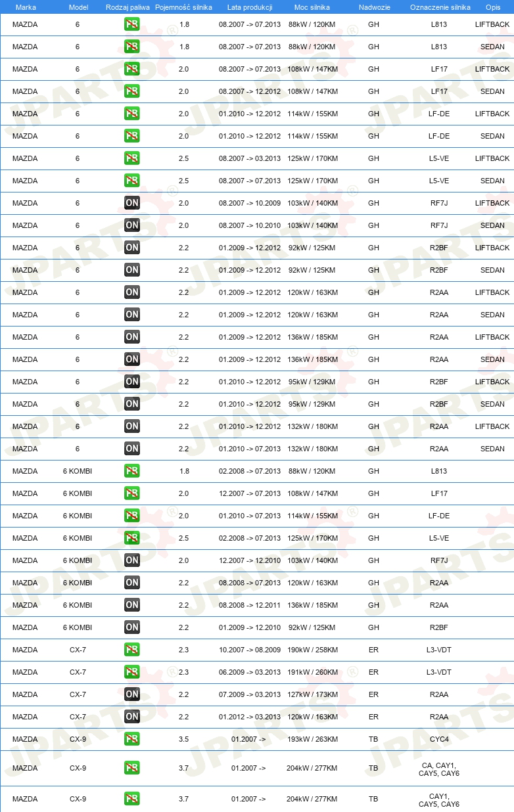Click 'MAZDA' in the CX-9 CYC4 row

pos(25,739)
